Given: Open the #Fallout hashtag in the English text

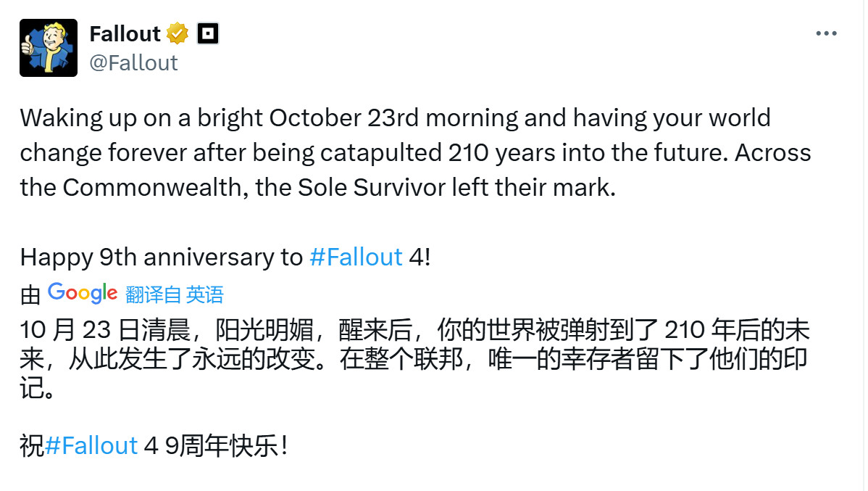Looking at the screenshot, I should [356, 257].
